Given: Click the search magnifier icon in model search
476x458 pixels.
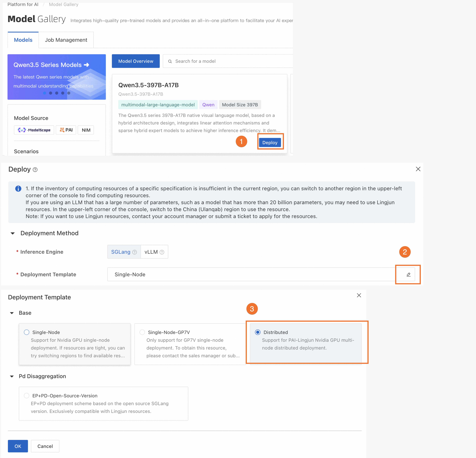Looking at the screenshot, I should (170, 61).
